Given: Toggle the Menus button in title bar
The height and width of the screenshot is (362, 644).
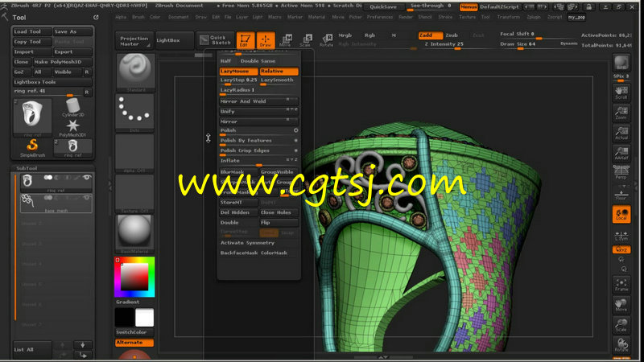Looking at the screenshot, I should 469,7.
